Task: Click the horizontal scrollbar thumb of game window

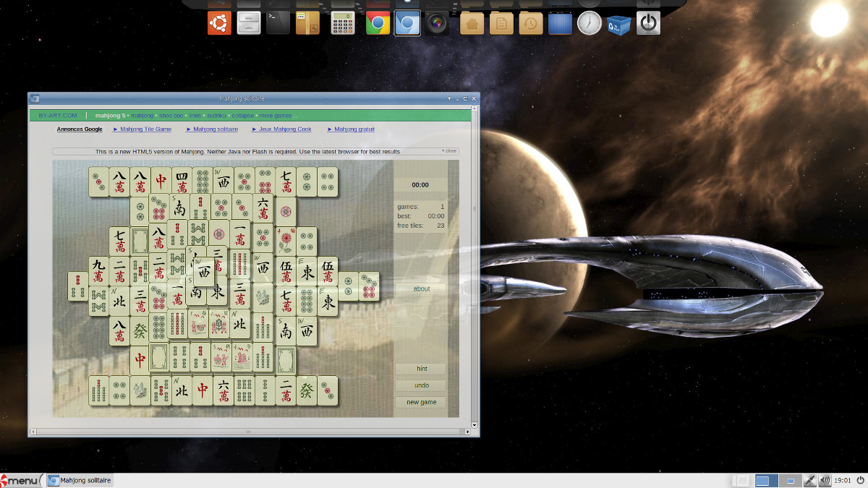Action: (x=249, y=432)
